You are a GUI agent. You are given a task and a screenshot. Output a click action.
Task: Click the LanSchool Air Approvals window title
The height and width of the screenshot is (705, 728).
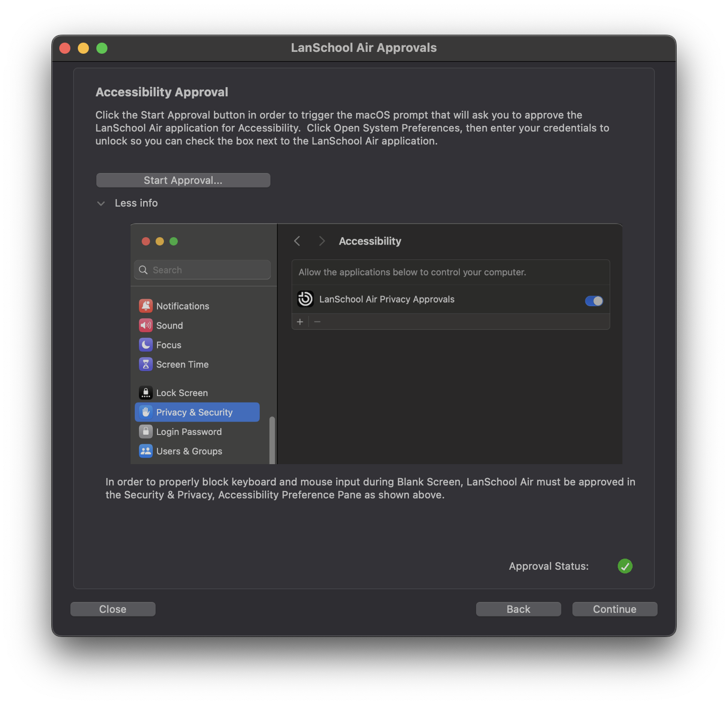point(364,48)
